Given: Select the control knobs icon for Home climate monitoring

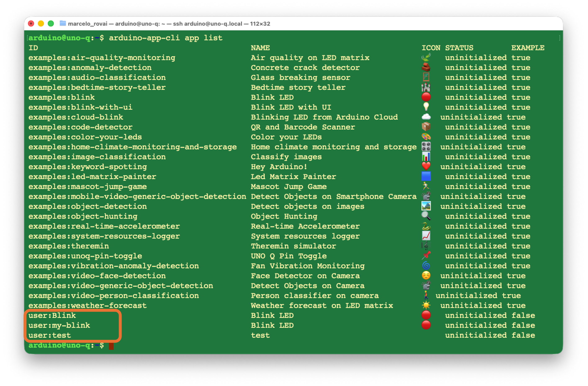Looking at the screenshot, I should click(x=426, y=147).
